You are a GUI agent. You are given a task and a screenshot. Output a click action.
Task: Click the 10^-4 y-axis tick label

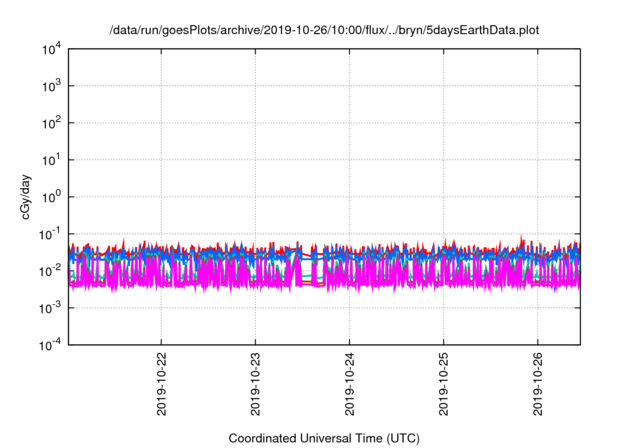coord(50,346)
